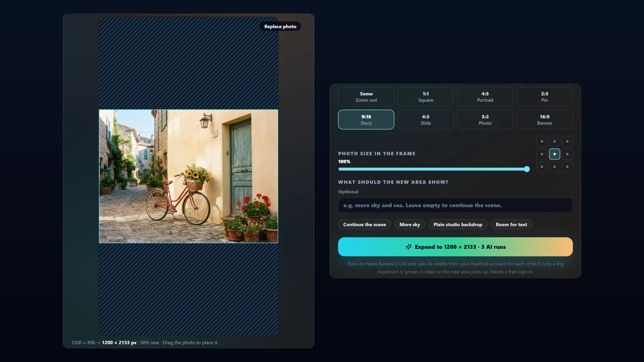Select the Same Zoom out ratio
Image resolution: width=644 pixels, height=362 pixels.
point(366,97)
